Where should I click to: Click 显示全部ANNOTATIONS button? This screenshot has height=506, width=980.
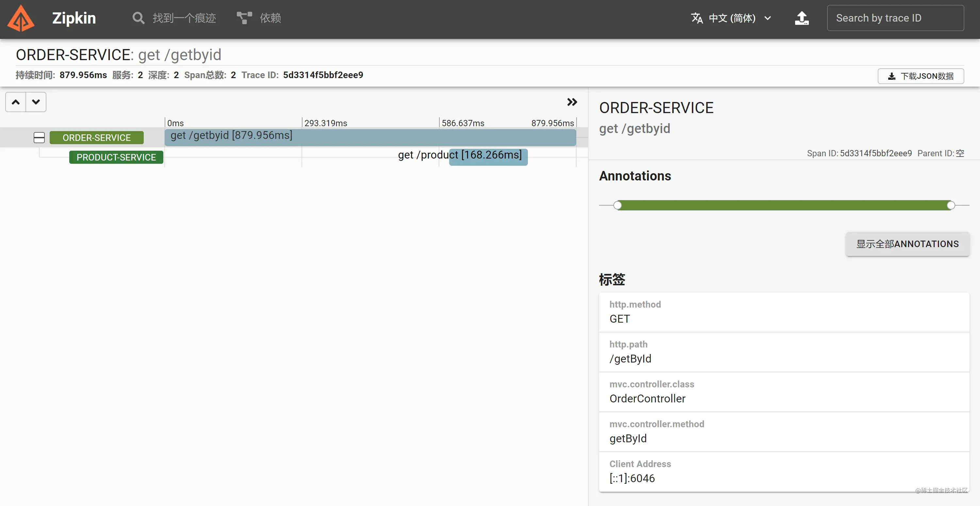coord(907,244)
